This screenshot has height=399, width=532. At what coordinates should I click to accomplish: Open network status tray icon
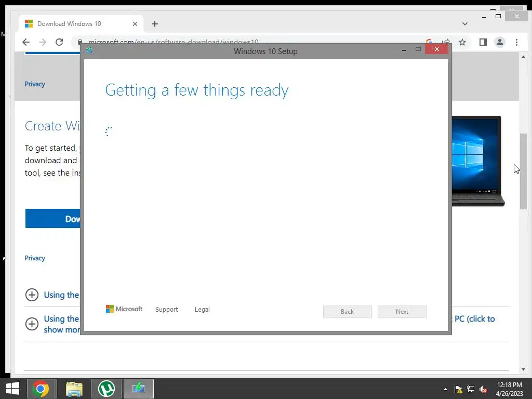coord(471,389)
